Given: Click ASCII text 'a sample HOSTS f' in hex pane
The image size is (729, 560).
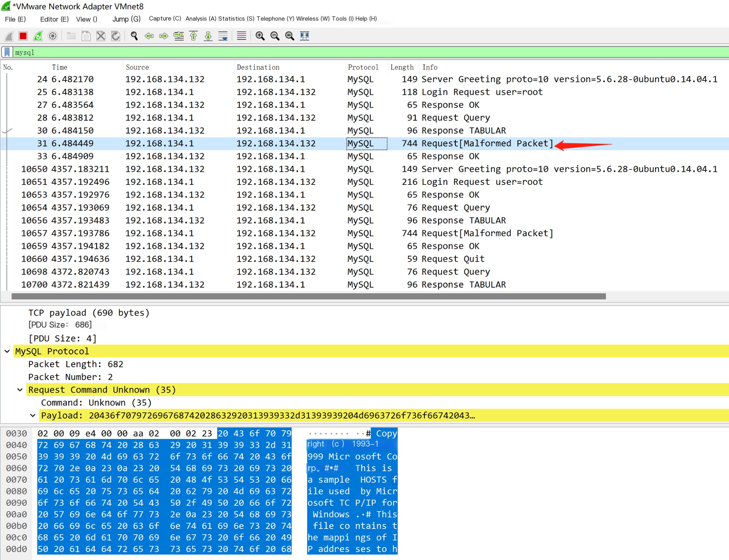Looking at the screenshot, I should [352, 480].
